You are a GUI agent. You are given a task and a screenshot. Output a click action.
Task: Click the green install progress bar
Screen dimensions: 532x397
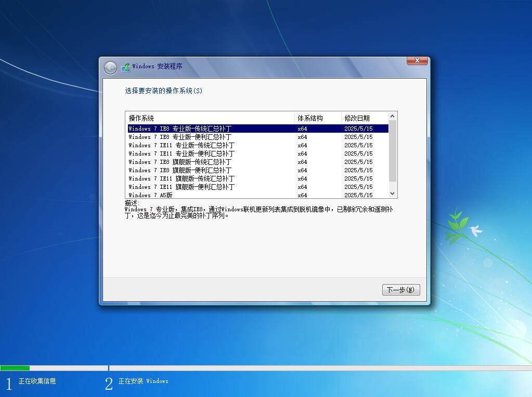coord(15,368)
